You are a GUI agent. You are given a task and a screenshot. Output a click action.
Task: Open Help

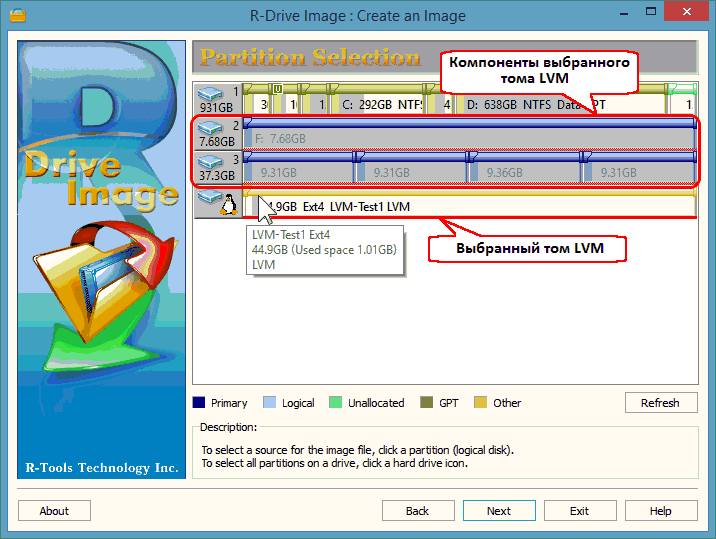pyautogui.click(x=661, y=511)
